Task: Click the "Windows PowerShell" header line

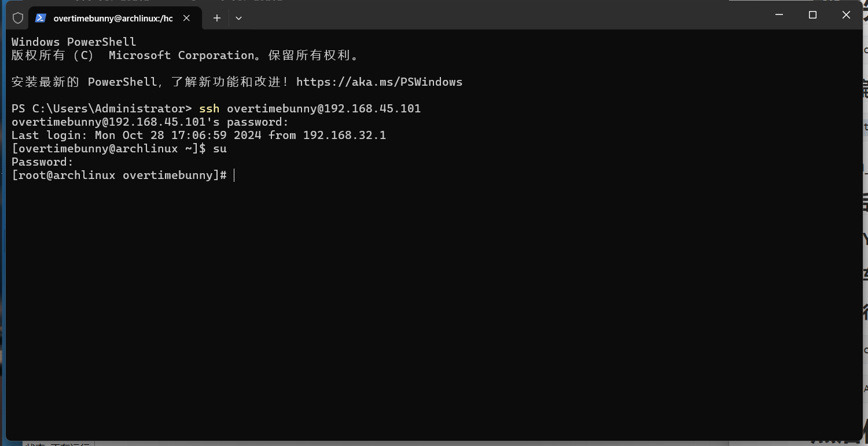Action: coord(73,42)
